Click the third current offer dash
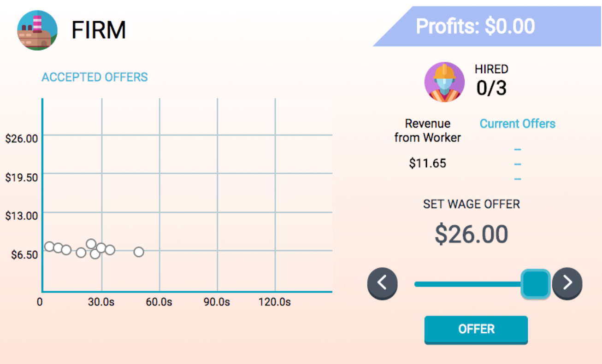 (x=517, y=179)
